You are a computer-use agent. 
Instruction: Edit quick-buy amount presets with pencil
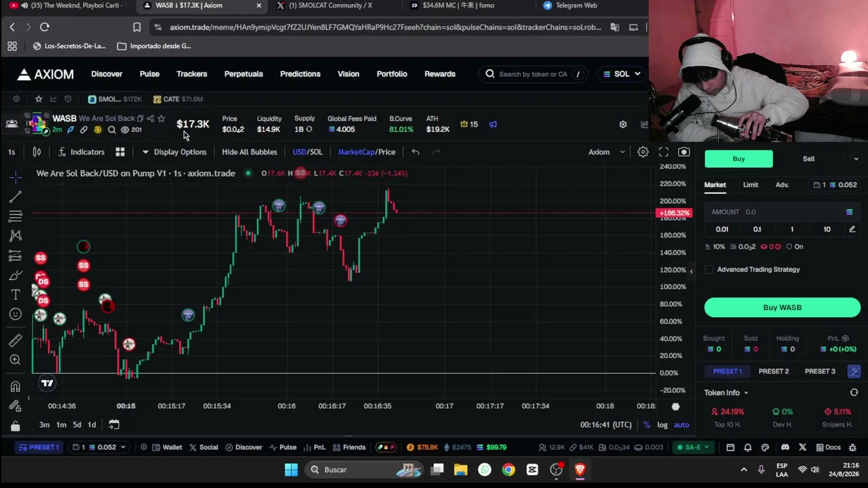(x=852, y=229)
